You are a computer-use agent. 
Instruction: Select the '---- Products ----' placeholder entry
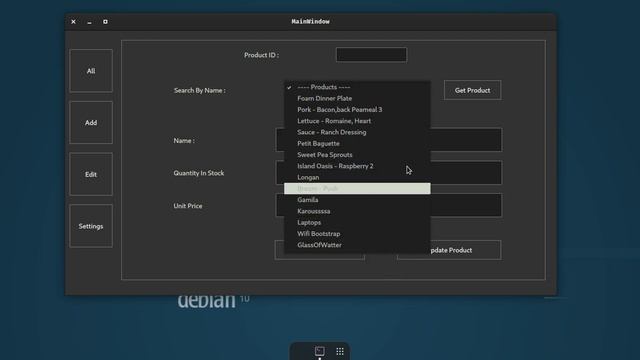click(357, 87)
